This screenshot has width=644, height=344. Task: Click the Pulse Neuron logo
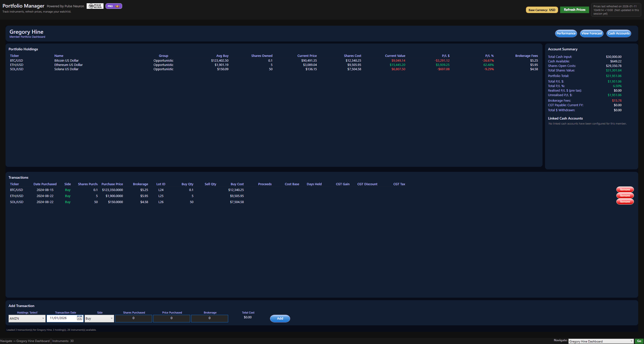pyautogui.click(x=95, y=6)
